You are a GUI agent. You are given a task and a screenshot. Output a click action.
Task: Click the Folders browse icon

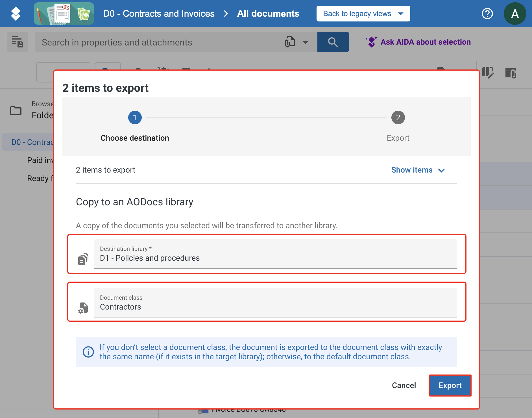tap(16, 110)
